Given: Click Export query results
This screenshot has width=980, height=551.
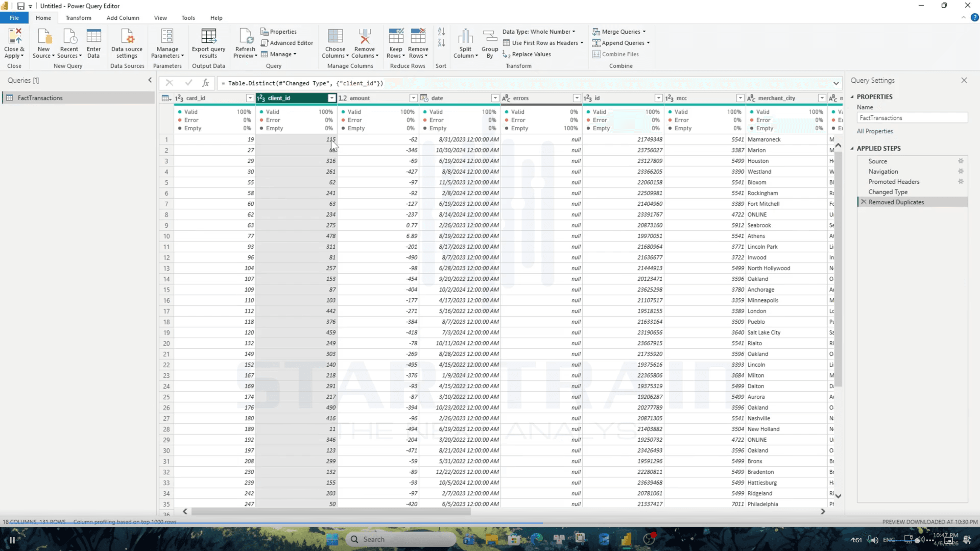Looking at the screenshot, I should [208, 43].
